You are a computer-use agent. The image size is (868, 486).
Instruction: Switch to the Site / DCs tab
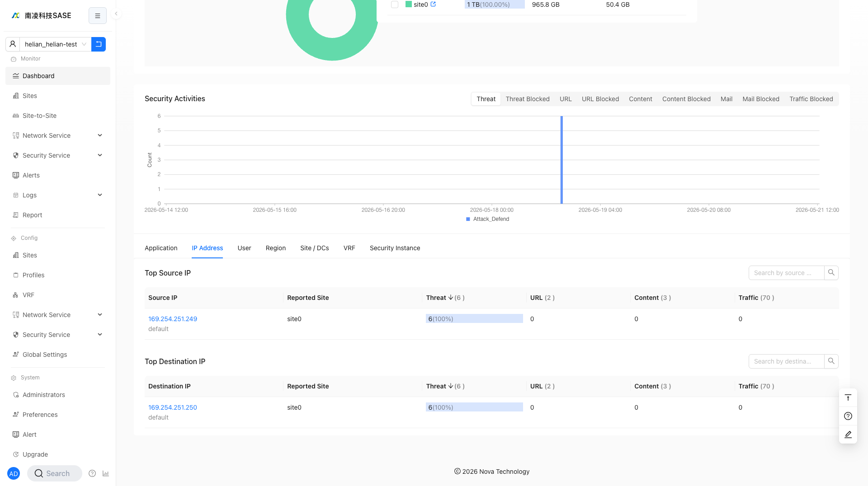pos(314,248)
